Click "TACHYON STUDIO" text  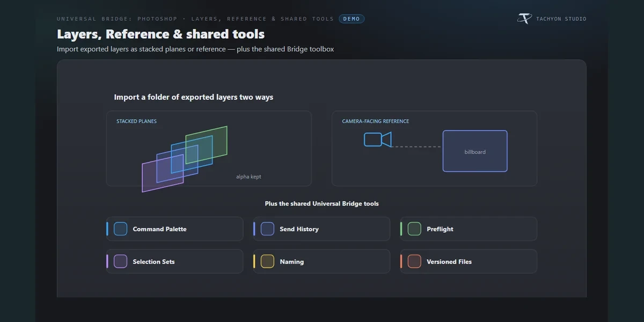coord(561,19)
